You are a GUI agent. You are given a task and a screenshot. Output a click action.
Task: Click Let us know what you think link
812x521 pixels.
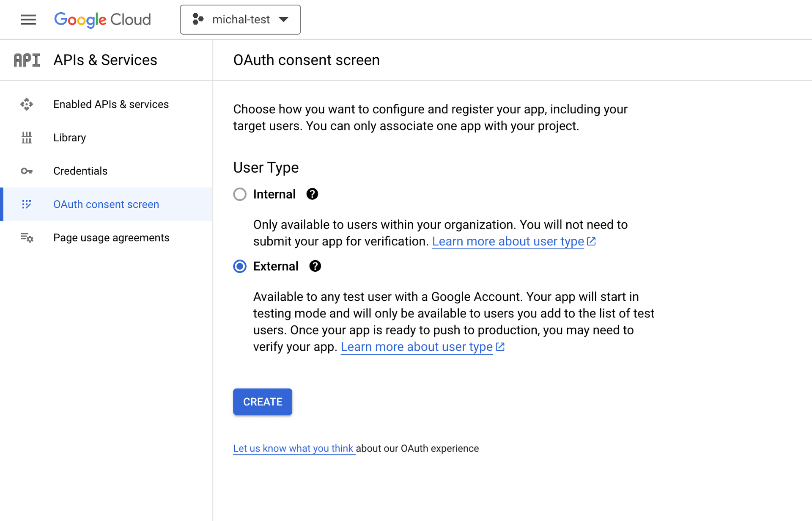pyautogui.click(x=293, y=449)
